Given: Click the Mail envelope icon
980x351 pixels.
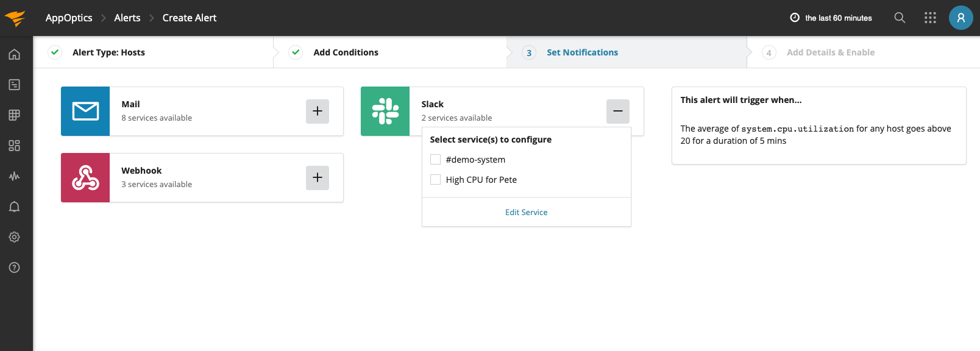Looking at the screenshot, I should click(x=85, y=111).
